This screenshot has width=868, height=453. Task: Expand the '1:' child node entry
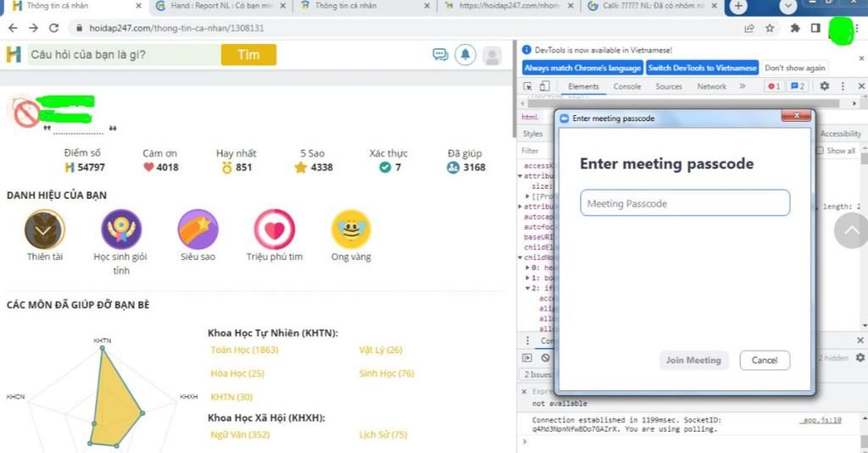527,278
